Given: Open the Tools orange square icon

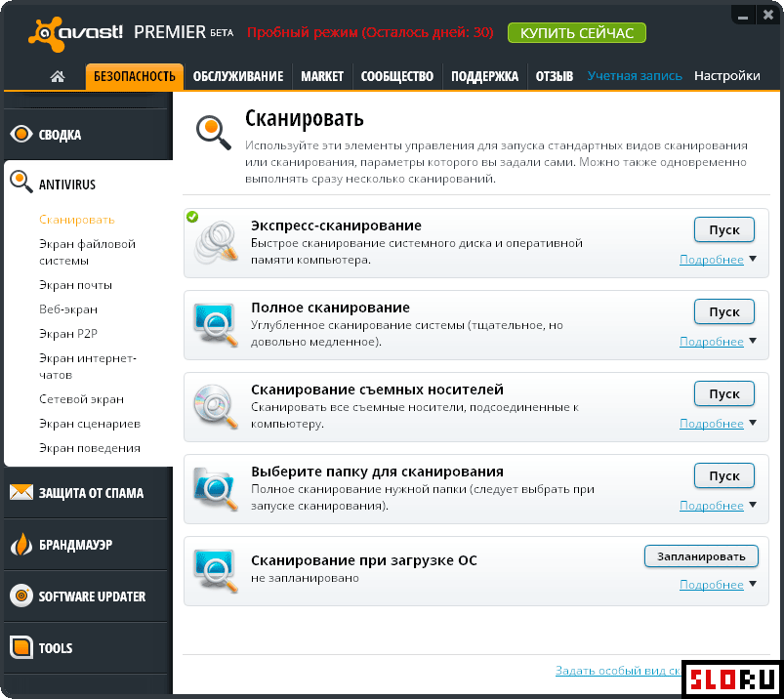Looking at the screenshot, I should coord(21,647).
